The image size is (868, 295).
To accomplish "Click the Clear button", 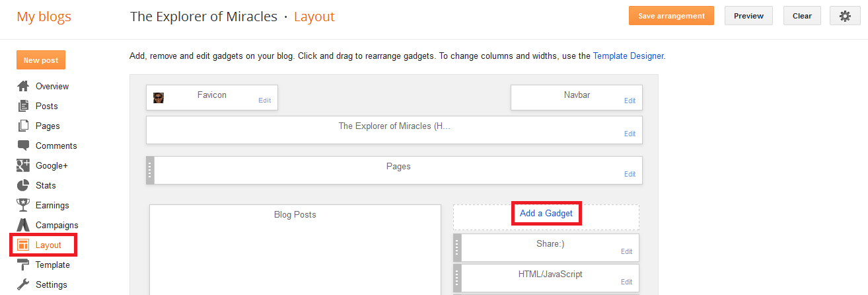I will (x=802, y=16).
